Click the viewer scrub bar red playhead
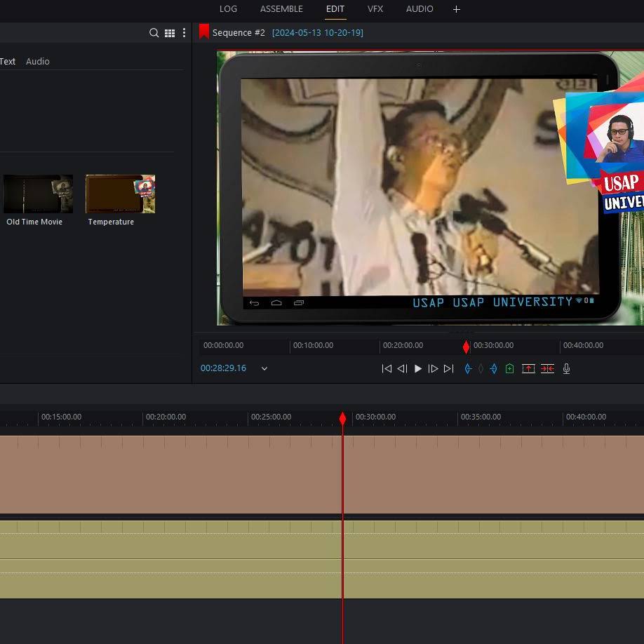 (x=466, y=347)
